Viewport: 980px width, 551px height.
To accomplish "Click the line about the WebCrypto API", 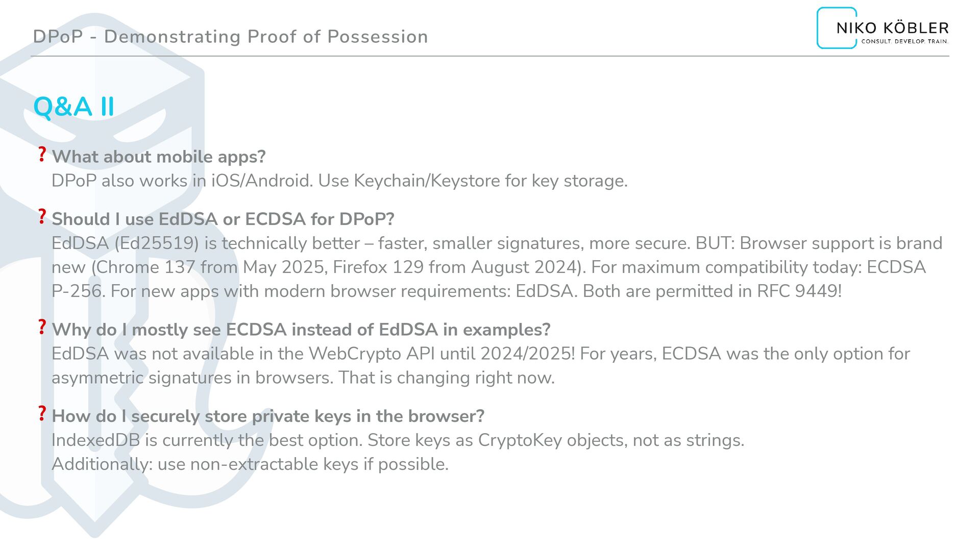I will (x=480, y=354).
